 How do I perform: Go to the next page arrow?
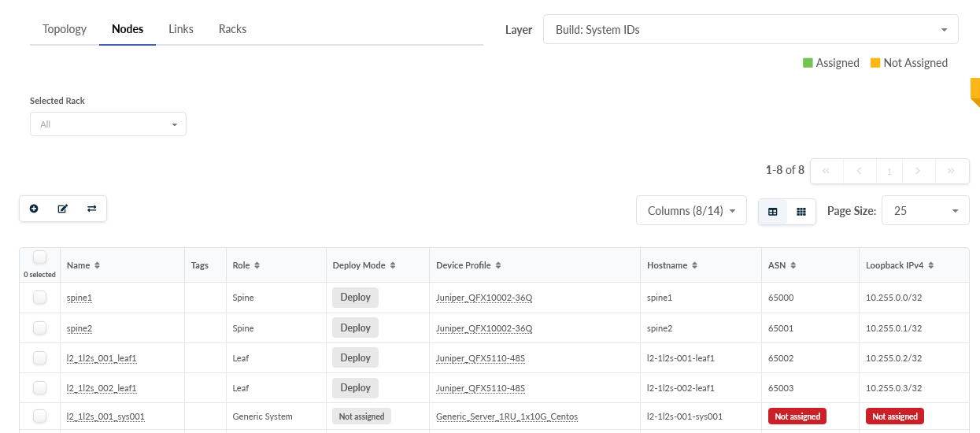(918, 171)
